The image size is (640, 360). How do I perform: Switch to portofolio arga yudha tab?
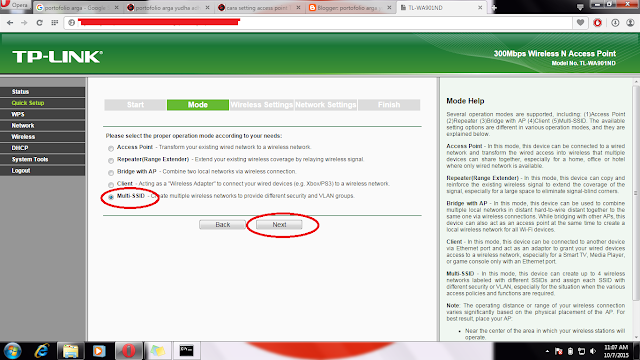[x=167, y=7]
